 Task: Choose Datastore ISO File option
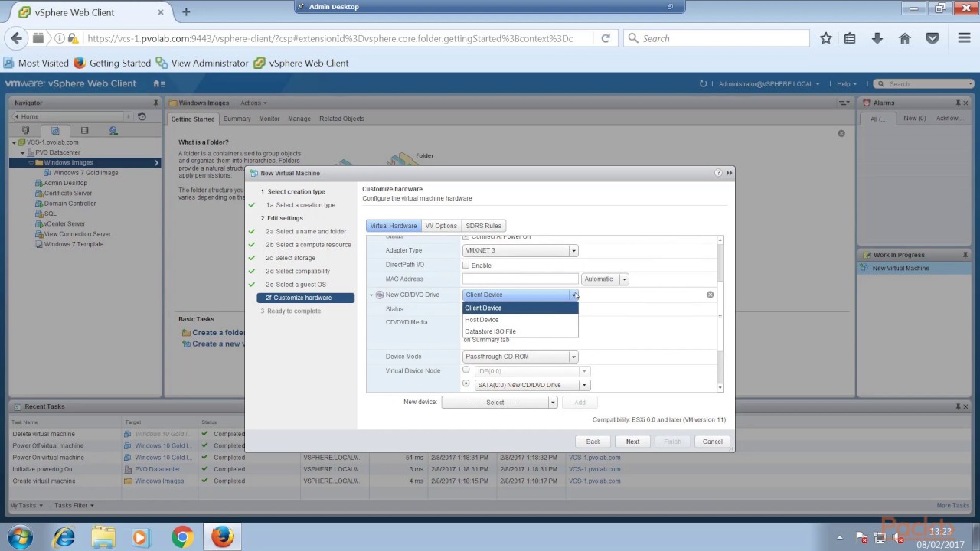pos(520,331)
